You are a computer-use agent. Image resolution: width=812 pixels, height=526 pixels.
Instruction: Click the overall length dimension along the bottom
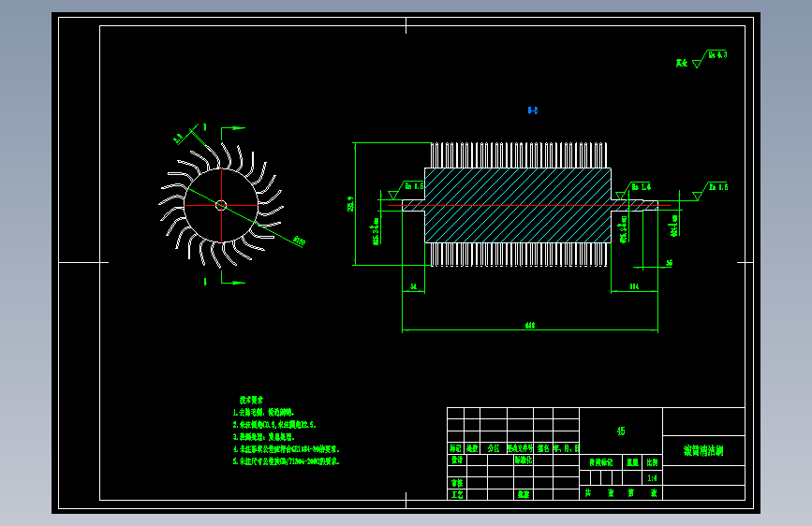tap(530, 325)
